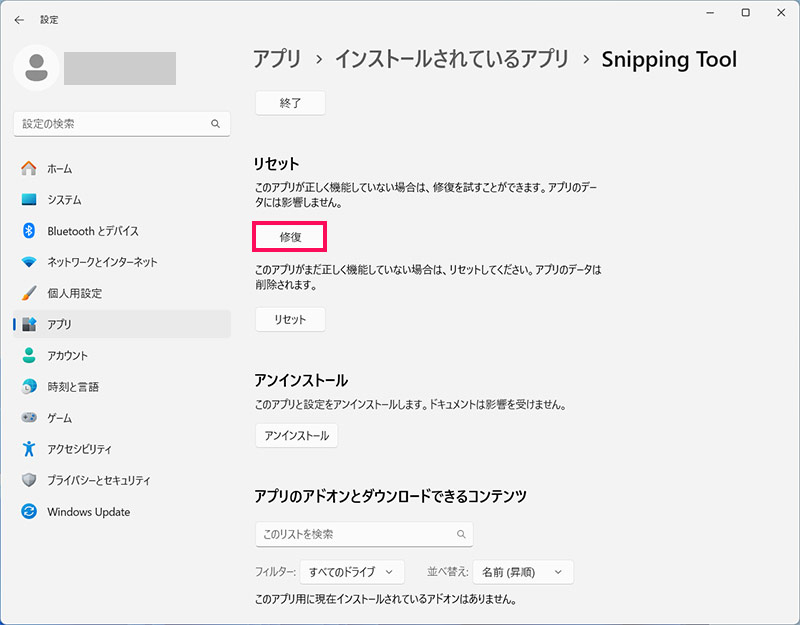Screen dimensions: 800x625
Task: Click the magnifier icon in 設定の検索 box
Action: (x=215, y=123)
